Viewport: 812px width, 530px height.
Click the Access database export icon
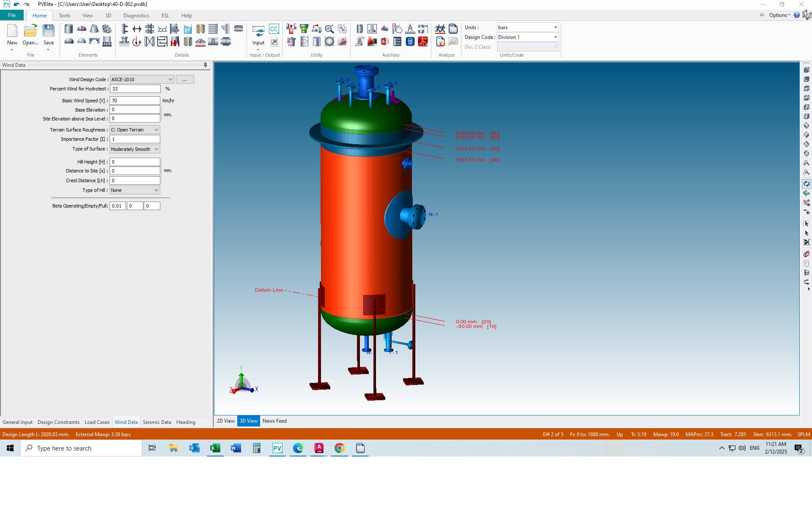(384, 41)
